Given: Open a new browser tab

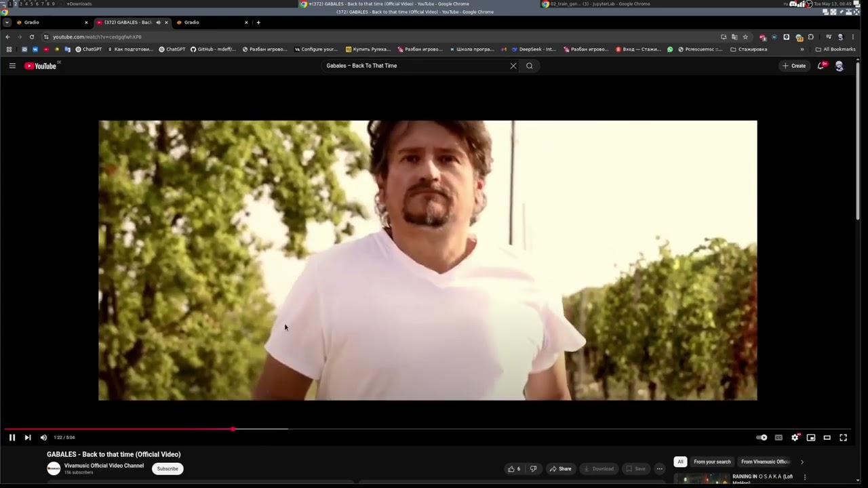Looking at the screenshot, I should click(258, 22).
